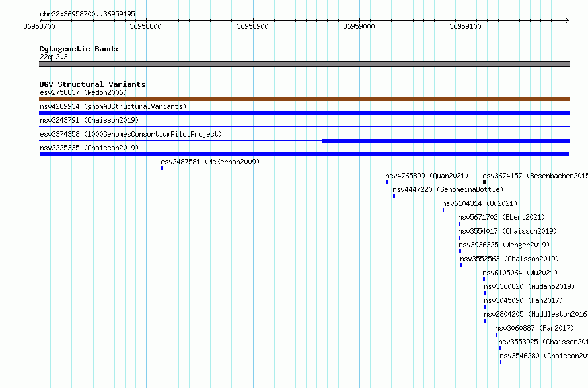The height and width of the screenshot is (388, 588).
Task: Click the blue bar under nsv4289934
Action: coord(304,113)
